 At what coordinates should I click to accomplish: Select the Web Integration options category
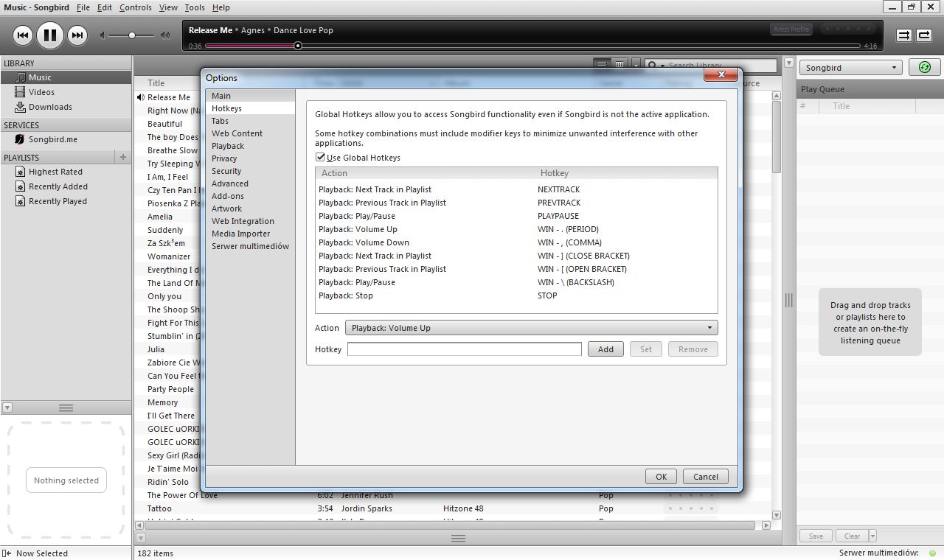(x=250, y=221)
